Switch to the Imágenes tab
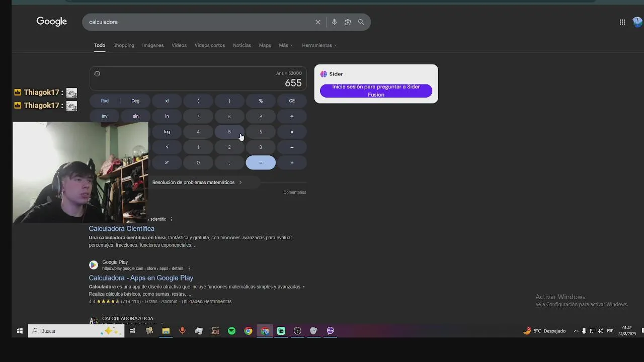 153,45
